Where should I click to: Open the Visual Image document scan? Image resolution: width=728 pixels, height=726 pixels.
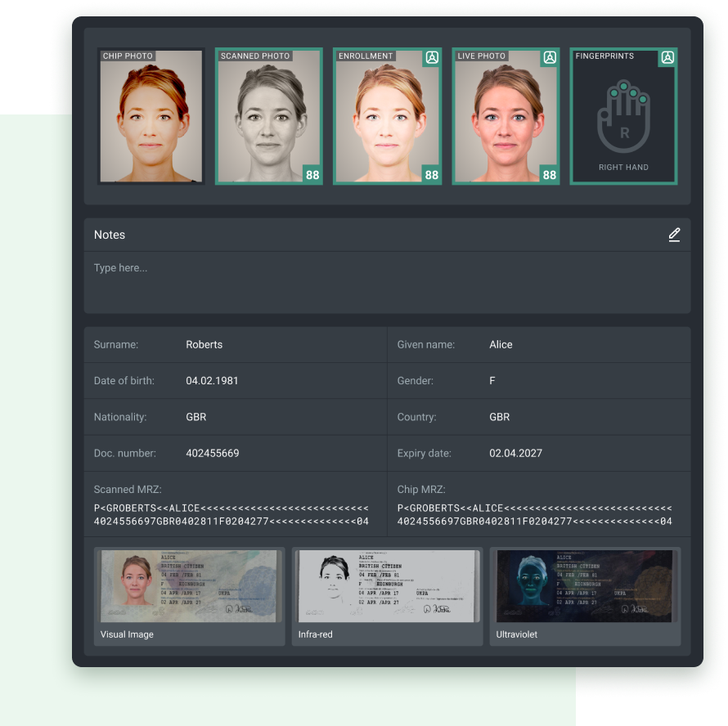click(x=189, y=587)
